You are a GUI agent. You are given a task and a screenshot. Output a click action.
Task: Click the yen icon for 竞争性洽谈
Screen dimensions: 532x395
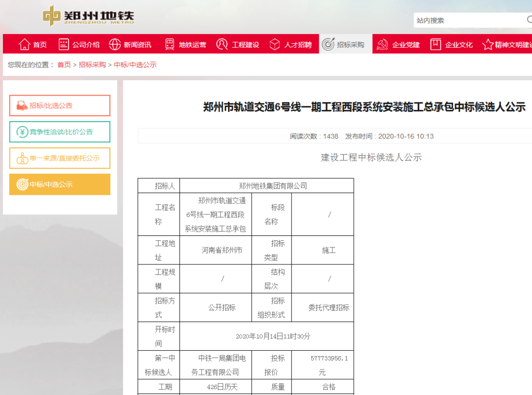point(22,132)
